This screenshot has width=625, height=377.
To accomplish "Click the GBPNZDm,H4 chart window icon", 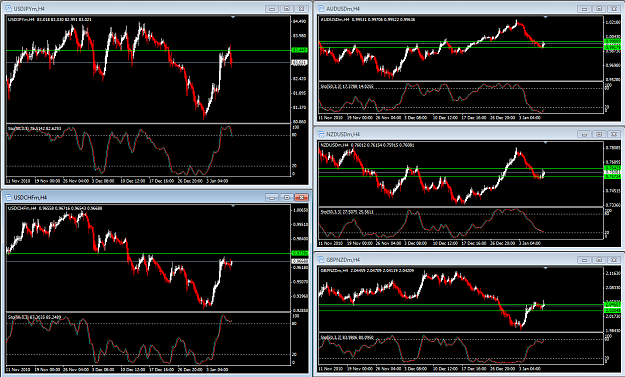I will pos(321,259).
